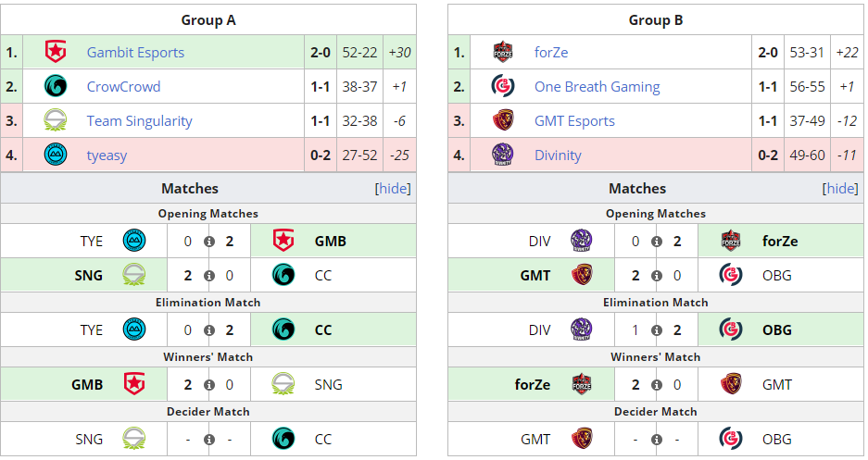Open info icon for DIV vs OBG elimination match
This screenshot has width=868, height=460.
tap(656, 330)
